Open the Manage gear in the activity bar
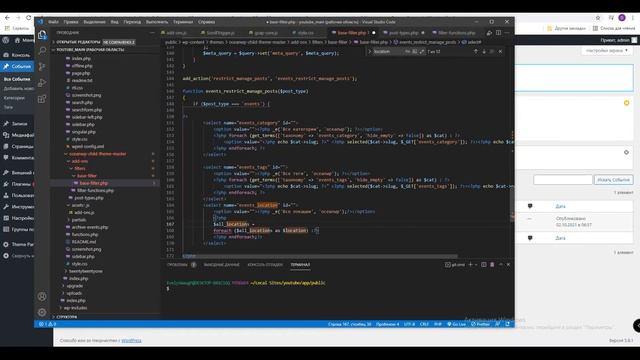The width and height of the screenshot is (640, 360). coord(42,312)
